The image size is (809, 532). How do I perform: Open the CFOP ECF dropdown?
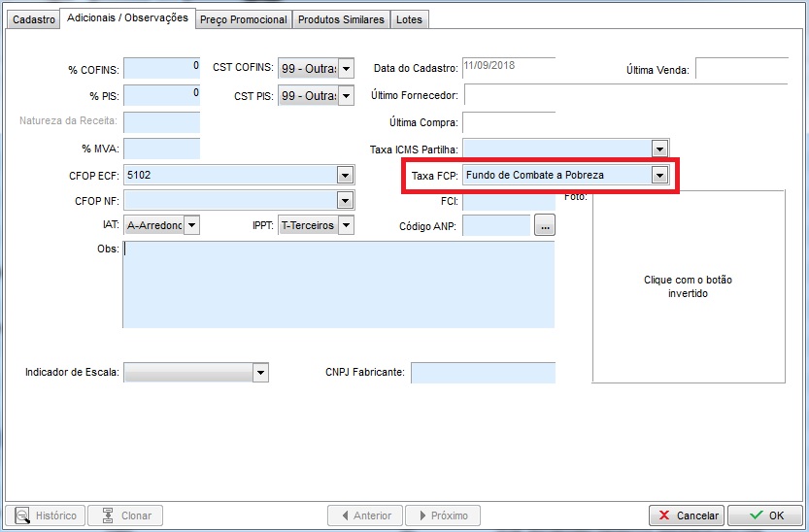(344, 175)
